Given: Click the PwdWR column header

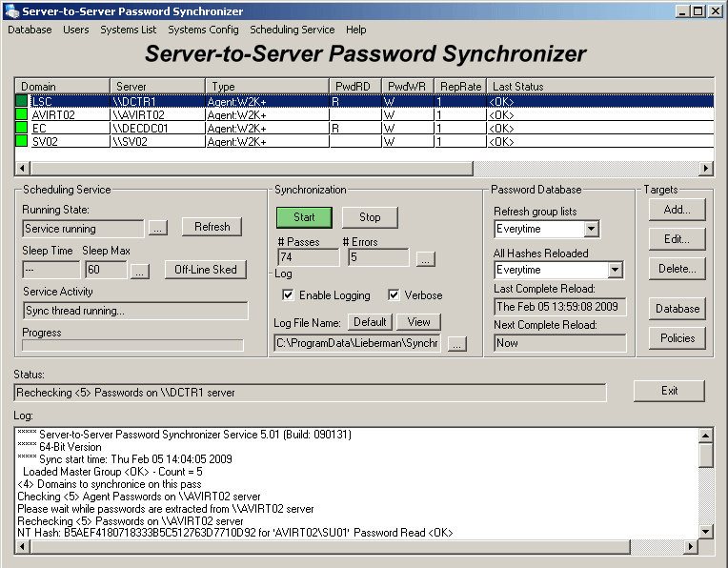Looking at the screenshot, I should click(x=408, y=87).
